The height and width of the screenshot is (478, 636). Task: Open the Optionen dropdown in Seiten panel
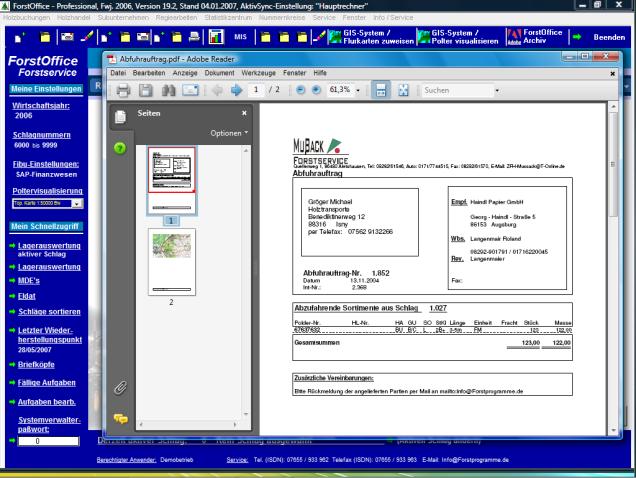pos(229,133)
